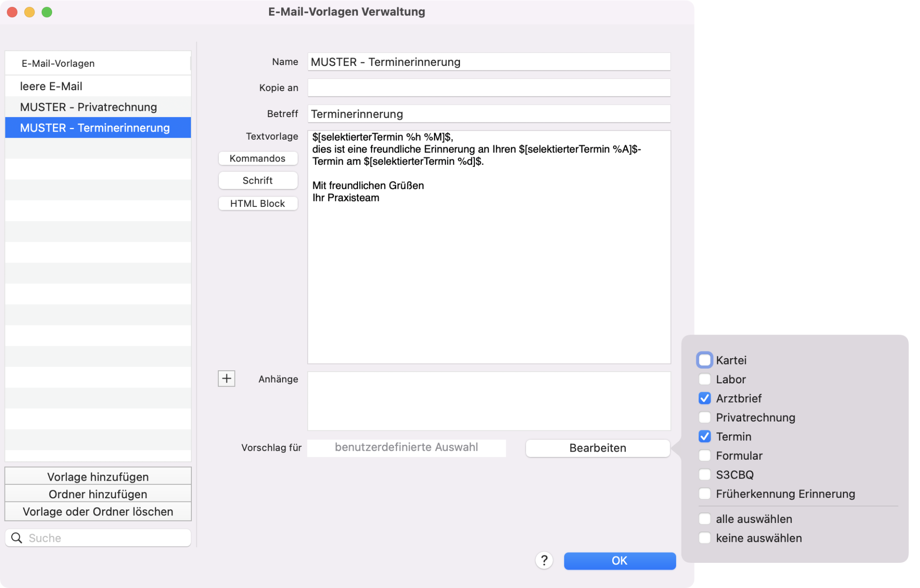Open the Schrift font options
This screenshot has height=588, width=920.
[x=258, y=180]
